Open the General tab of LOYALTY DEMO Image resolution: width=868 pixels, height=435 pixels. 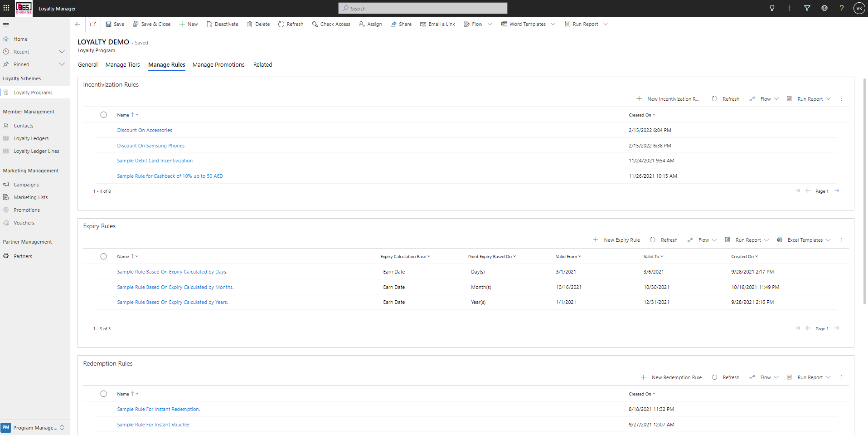(x=87, y=64)
